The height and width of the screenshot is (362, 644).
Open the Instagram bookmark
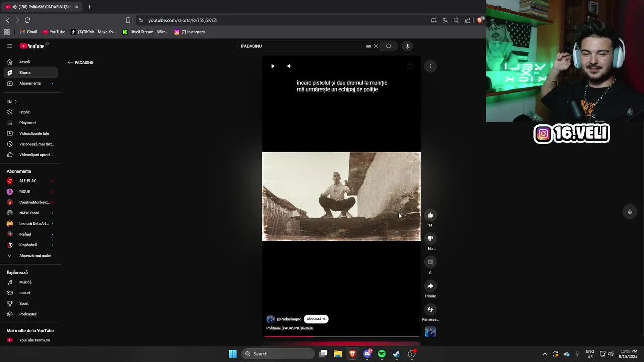(x=189, y=32)
